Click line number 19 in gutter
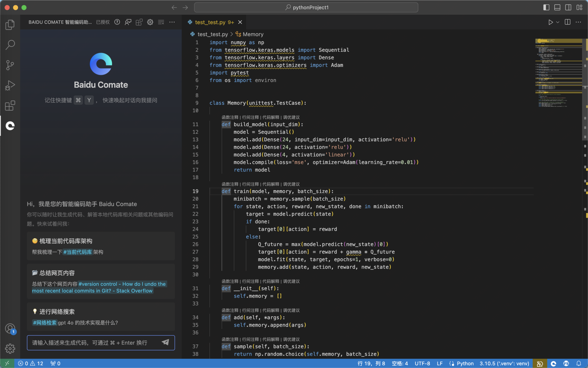This screenshot has width=588, height=368. coord(195,191)
